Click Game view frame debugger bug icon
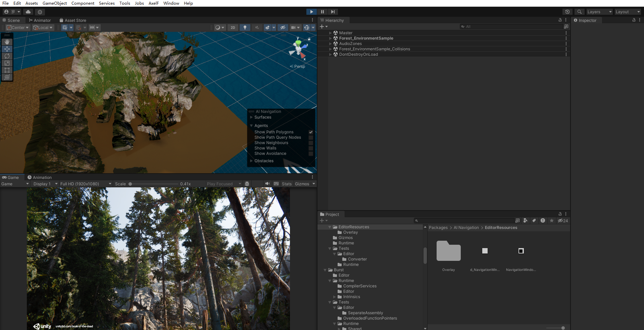The height and width of the screenshot is (330, 644). click(247, 184)
